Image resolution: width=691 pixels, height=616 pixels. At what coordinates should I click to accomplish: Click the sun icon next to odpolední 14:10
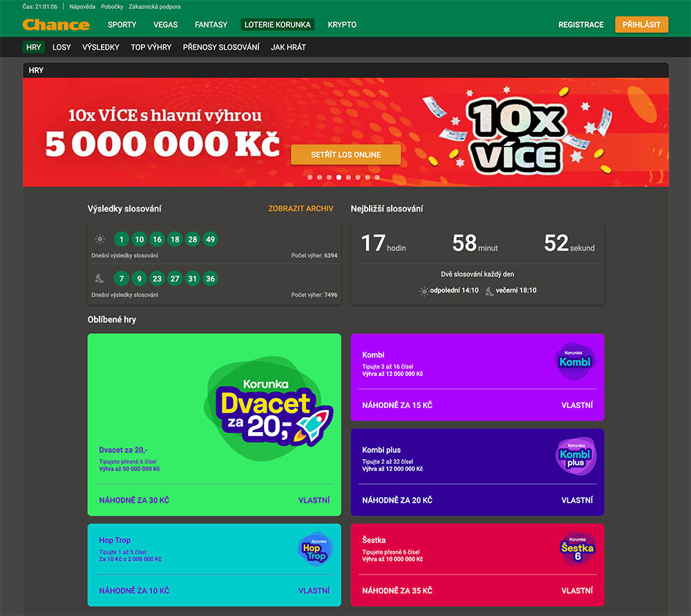click(x=424, y=290)
